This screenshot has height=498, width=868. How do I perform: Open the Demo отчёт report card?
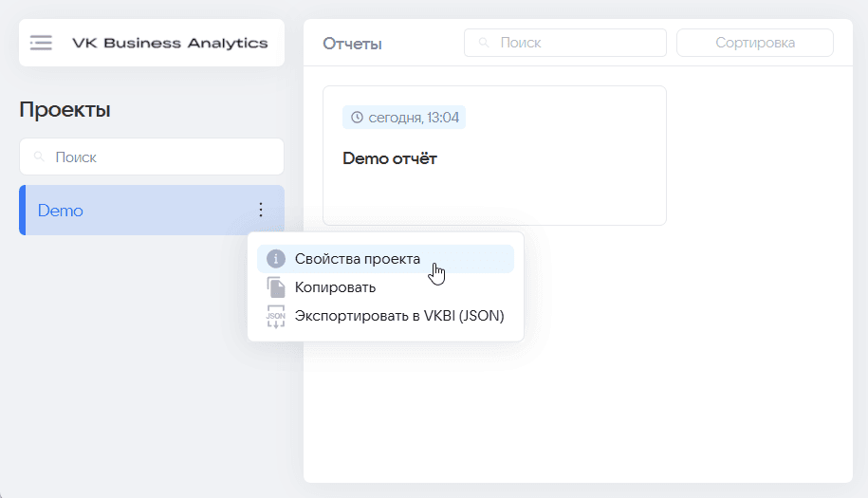(x=494, y=156)
